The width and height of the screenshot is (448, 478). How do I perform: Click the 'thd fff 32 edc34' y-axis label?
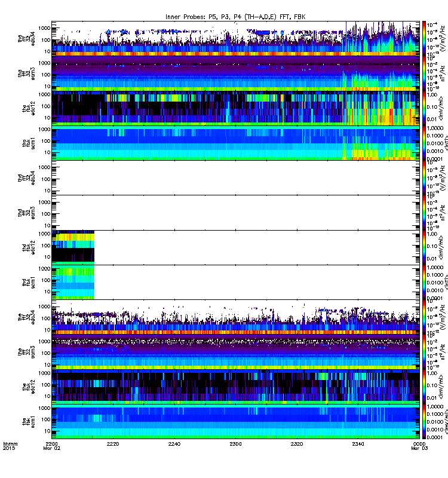coord(26,177)
